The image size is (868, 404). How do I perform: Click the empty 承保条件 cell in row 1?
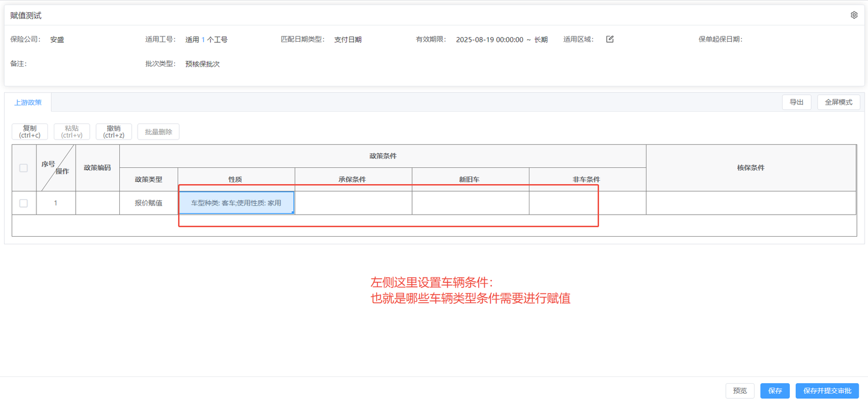click(354, 203)
